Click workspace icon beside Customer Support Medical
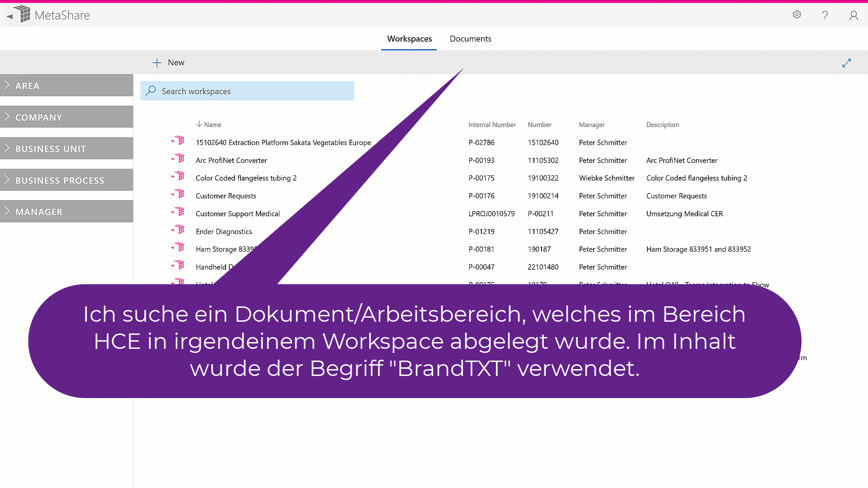The width and height of the screenshot is (868, 488). 179,212
